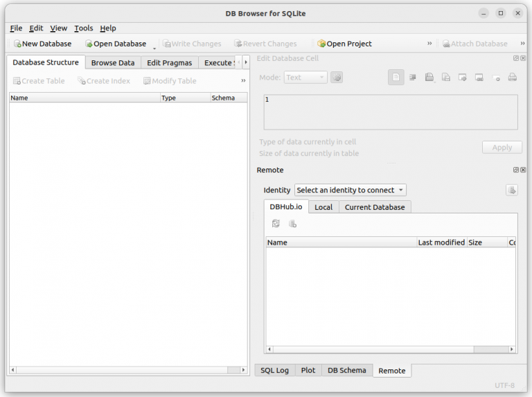Click the arrow-out-of-box icon in the Edit Cell toolbar

pyautogui.click(x=463, y=78)
